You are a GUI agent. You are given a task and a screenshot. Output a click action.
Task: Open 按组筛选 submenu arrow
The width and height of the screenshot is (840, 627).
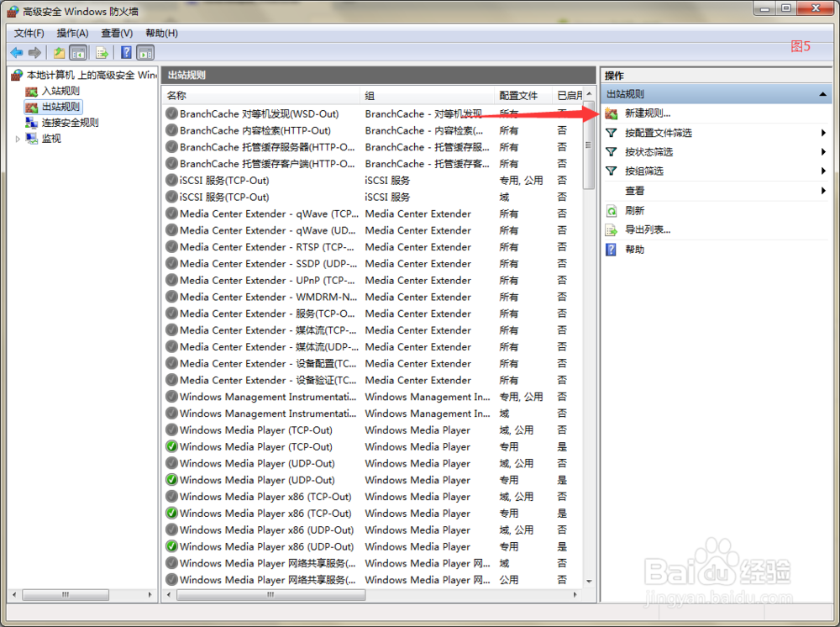coord(823,171)
